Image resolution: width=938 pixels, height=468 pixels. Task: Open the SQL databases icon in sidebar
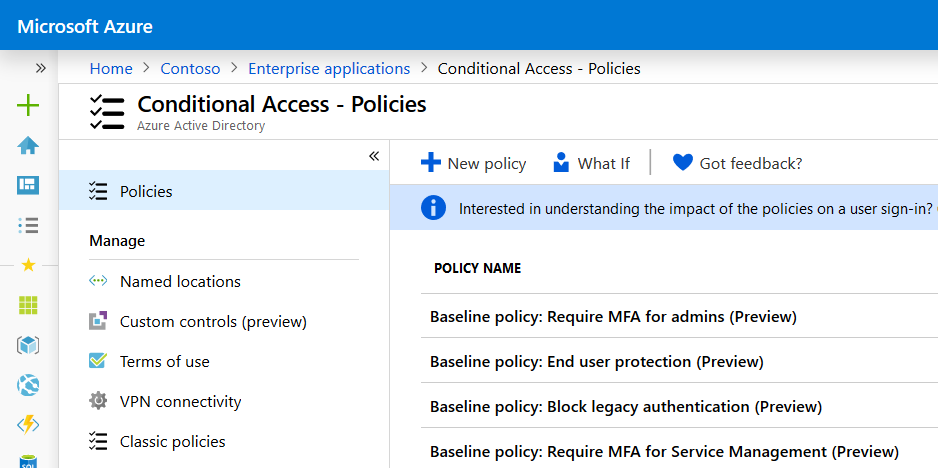point(28,461)
